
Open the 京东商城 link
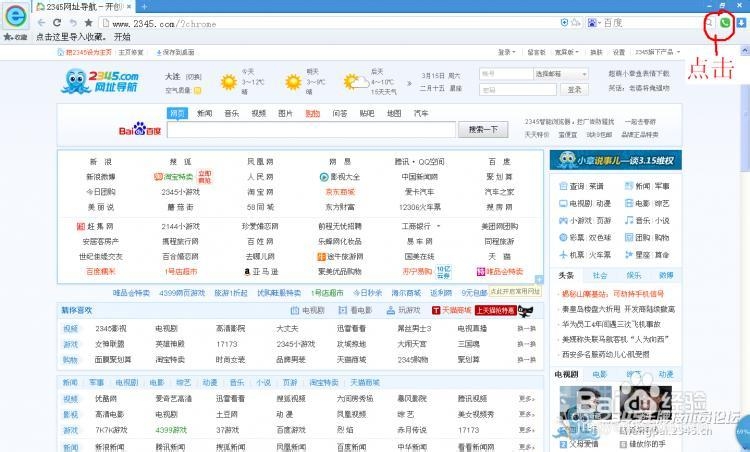pos(340,192)
